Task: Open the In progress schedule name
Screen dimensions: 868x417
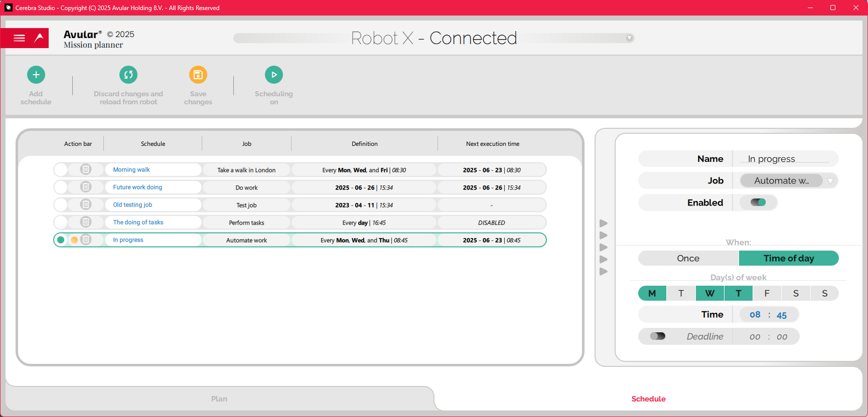Action: click(128, 240)
